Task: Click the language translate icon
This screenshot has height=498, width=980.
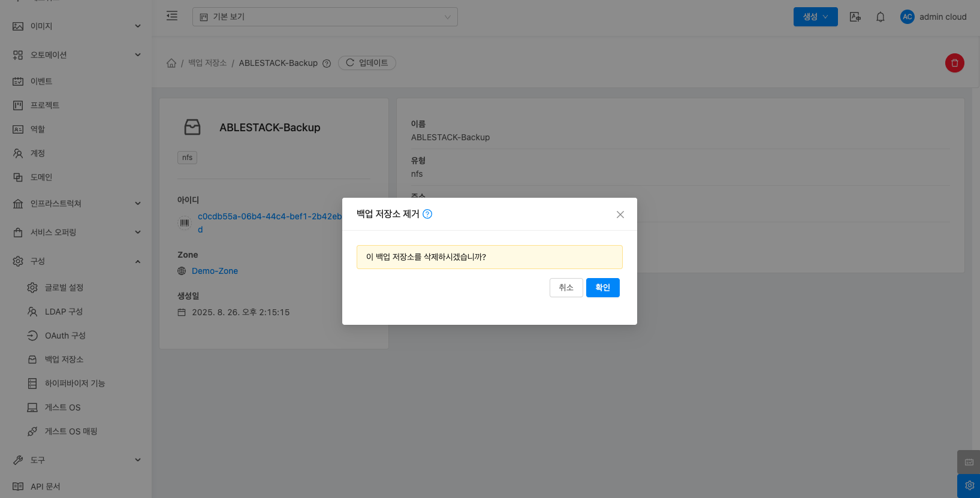Action: pos(855,17)
